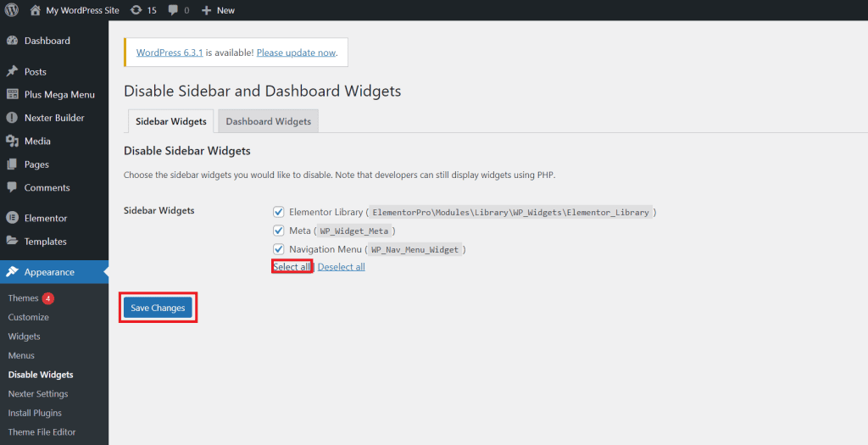This screenshot has height=445, width=868.
Task: Click the WordPress logo icon
Action: tap(12, 10)
